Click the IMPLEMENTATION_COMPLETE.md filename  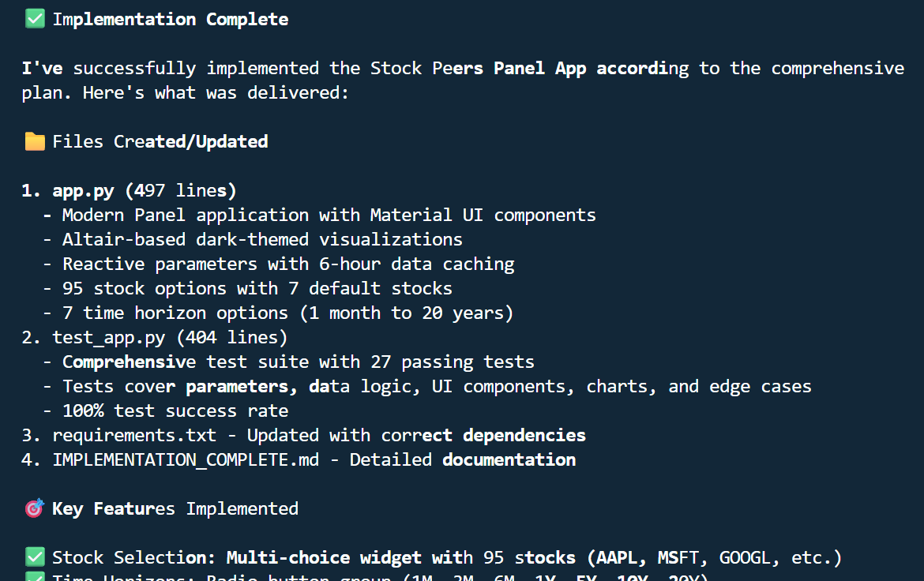pyautogui.click(x=186, y=459)
